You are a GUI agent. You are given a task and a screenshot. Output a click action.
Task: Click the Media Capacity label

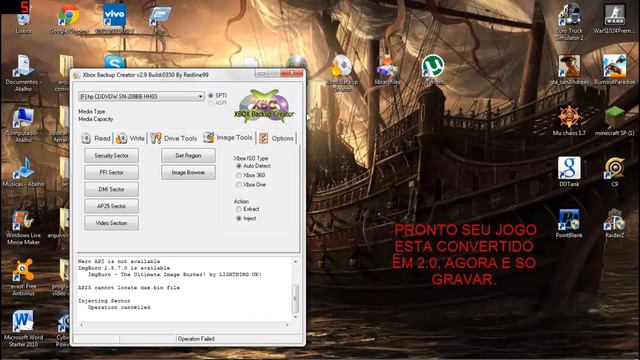pyautogui.click(x=96, y=119)
